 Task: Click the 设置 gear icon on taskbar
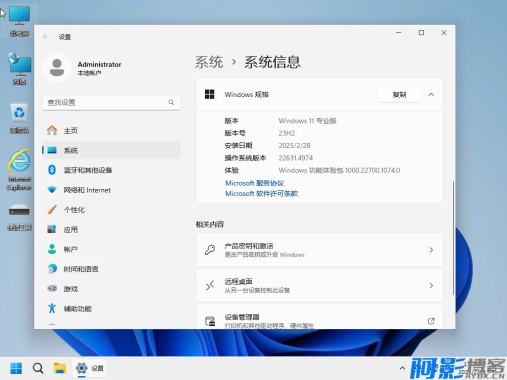[x=82, y=368]
